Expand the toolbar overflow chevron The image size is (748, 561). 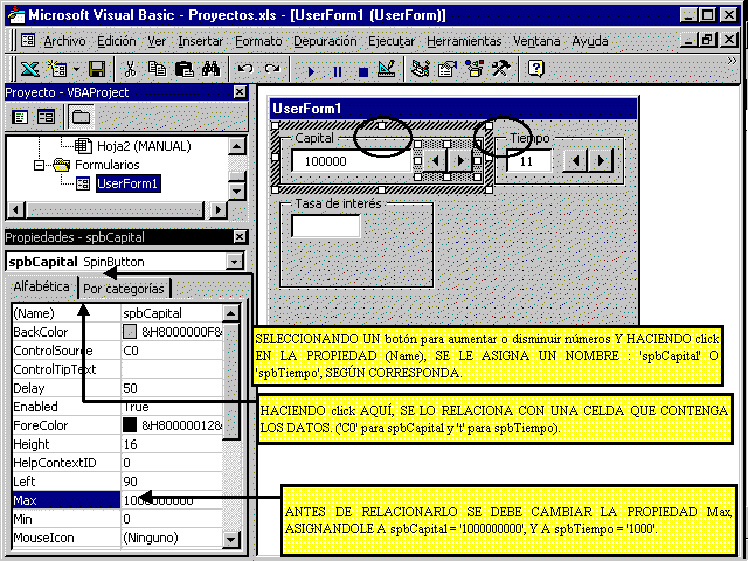pyautogui.click(x=731, y=61)
